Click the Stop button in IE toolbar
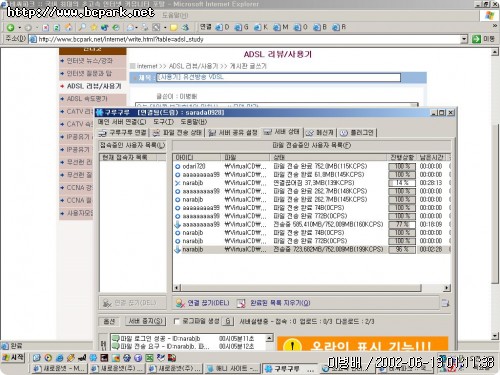 click(x=46, y=27)
